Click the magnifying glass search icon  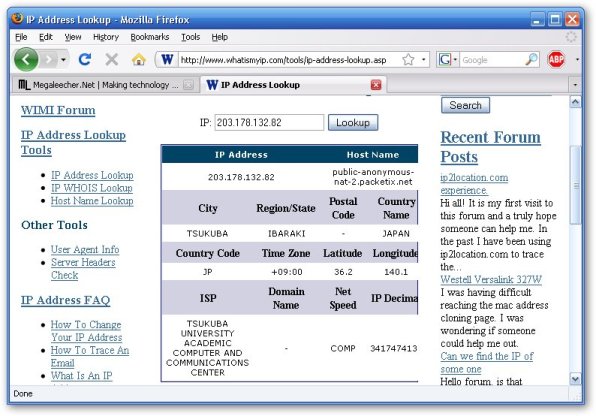pos(531,60)
